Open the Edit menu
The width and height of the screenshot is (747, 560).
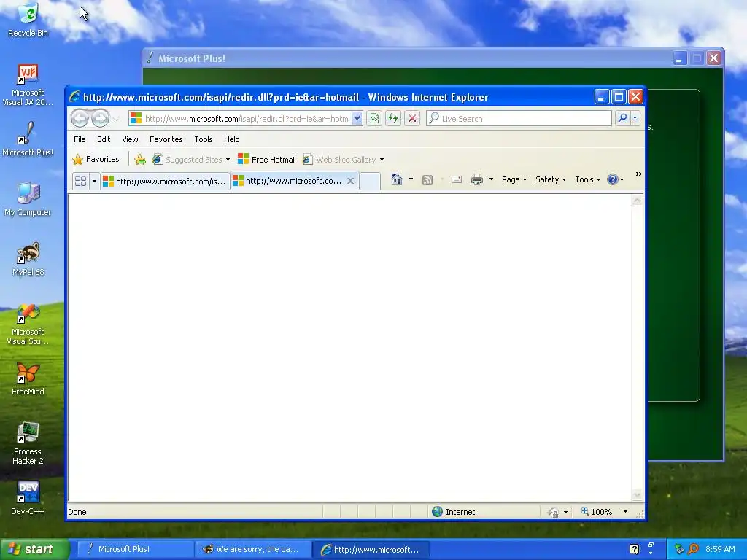104,139
